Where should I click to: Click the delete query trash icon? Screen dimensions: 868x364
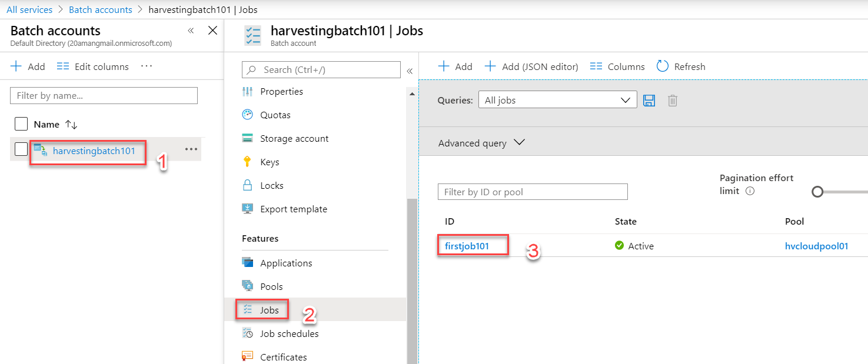[x=673, y=101]
